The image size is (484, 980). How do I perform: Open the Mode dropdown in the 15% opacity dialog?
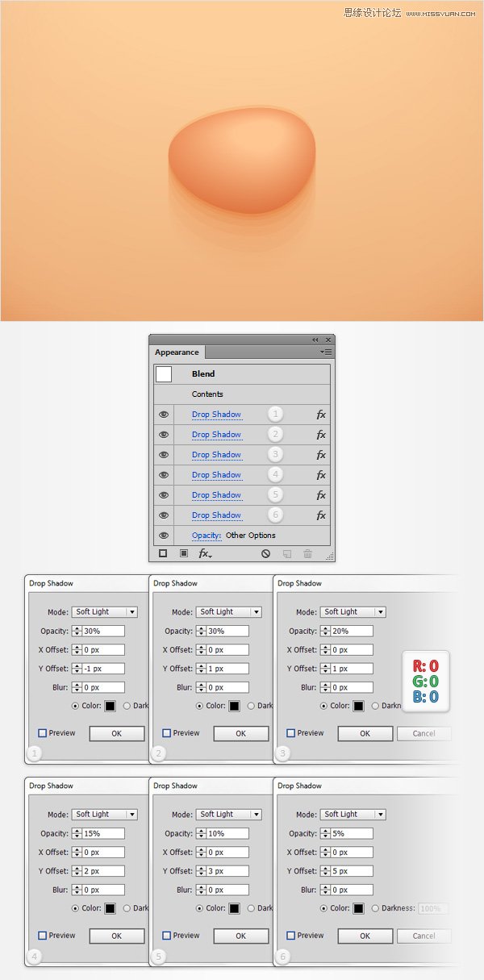105,815
